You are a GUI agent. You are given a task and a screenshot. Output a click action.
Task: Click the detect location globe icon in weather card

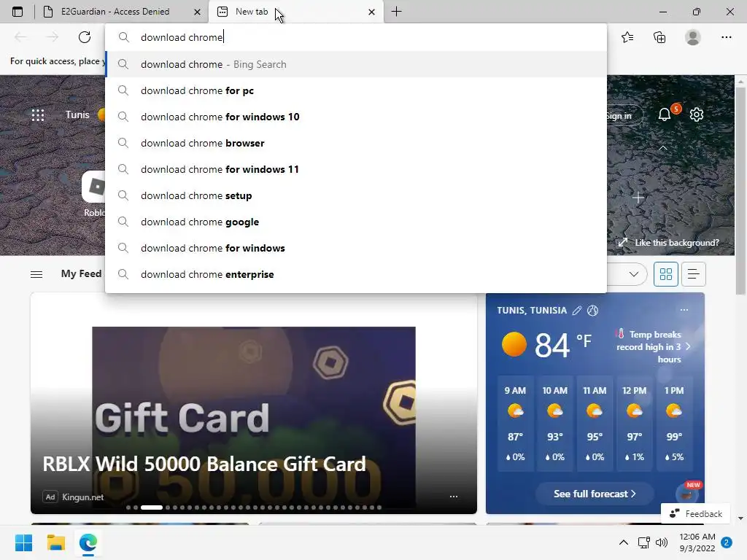pyautogui.click(x=592, y=311)
